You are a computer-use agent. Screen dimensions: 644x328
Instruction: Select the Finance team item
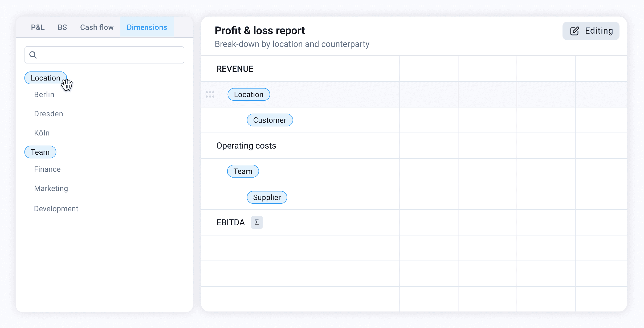47,169
